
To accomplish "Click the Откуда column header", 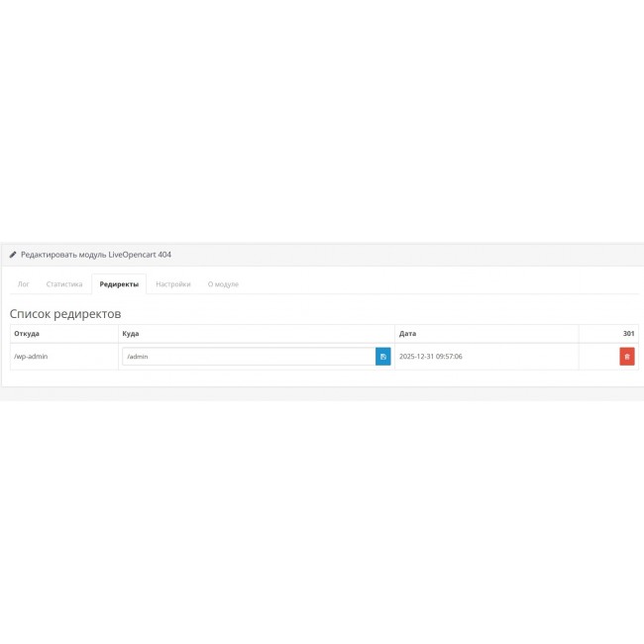I will point(27,334).
